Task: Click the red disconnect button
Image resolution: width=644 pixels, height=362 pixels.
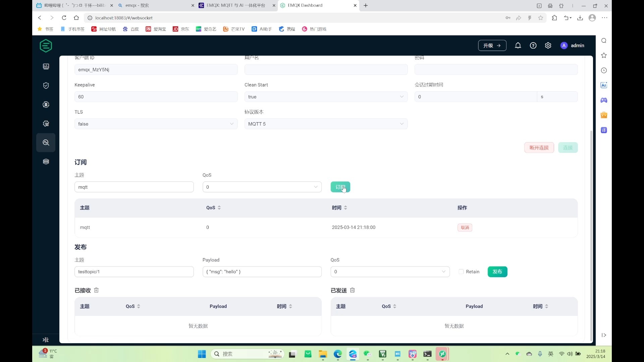Action: 539,147
